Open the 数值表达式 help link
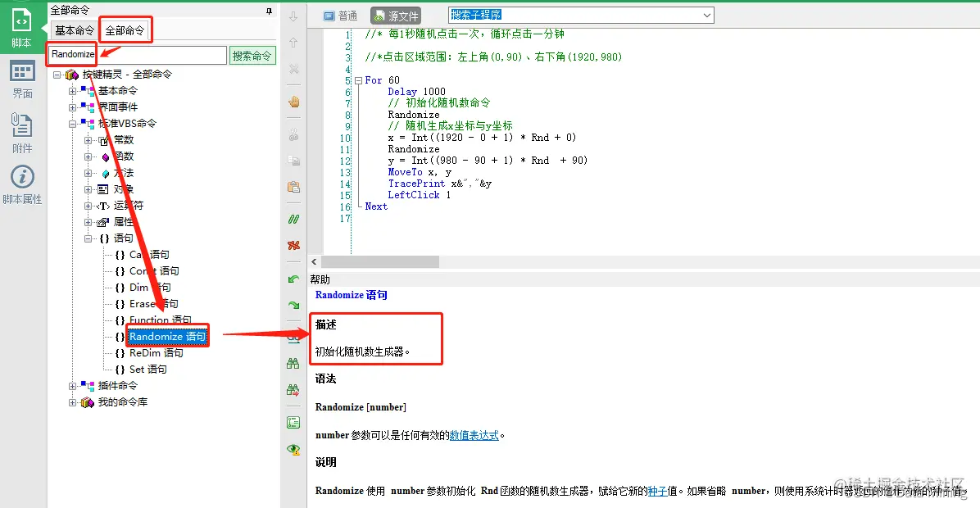This screenshot has width=980, height=508. (x=474, y=435)
